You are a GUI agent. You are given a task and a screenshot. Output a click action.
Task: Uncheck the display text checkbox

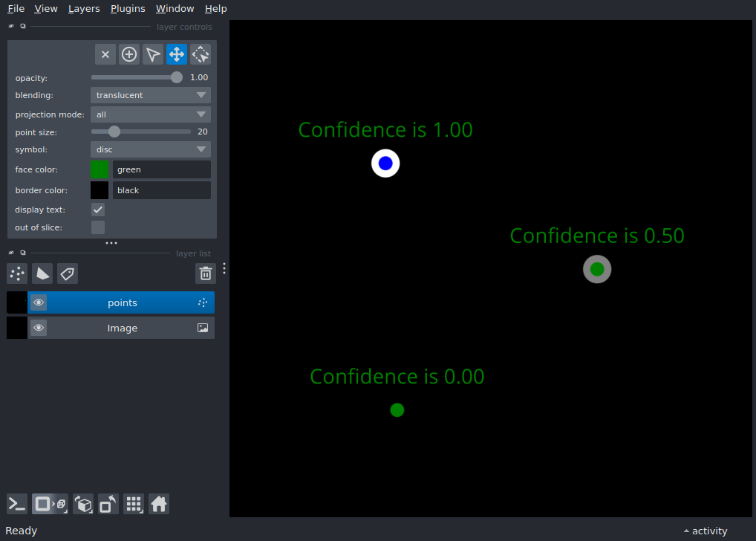pos(98,210)
